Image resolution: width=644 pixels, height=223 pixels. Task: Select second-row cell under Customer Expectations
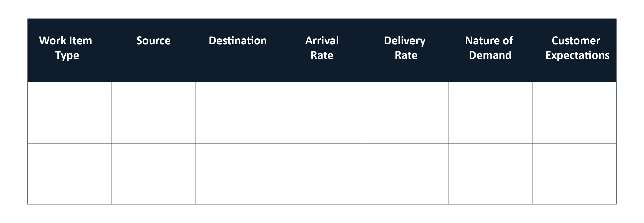coord(574,174)
